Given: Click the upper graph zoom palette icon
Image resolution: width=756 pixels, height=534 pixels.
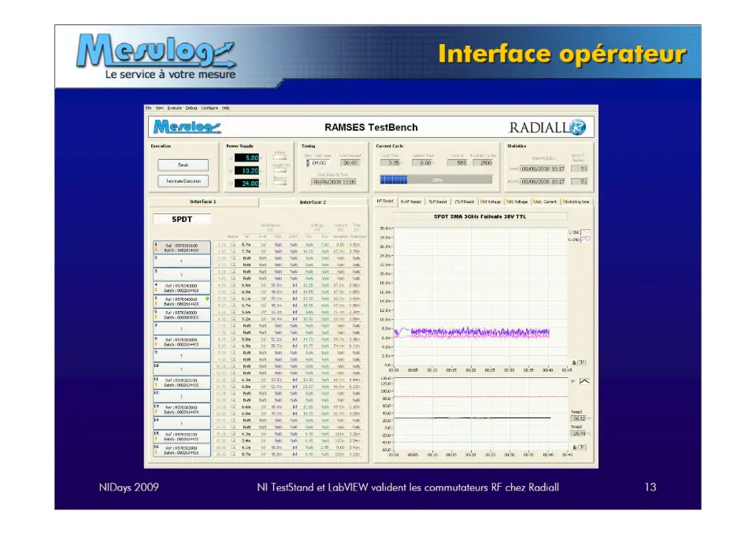Looking at the screenshot, I should (574, 362).
